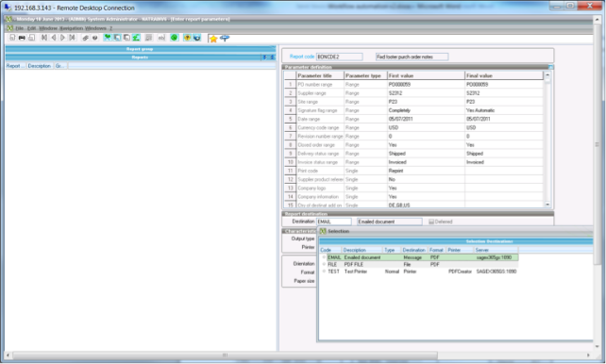Click the horizontal scrollbar right arrow

[x=588, y=355]
